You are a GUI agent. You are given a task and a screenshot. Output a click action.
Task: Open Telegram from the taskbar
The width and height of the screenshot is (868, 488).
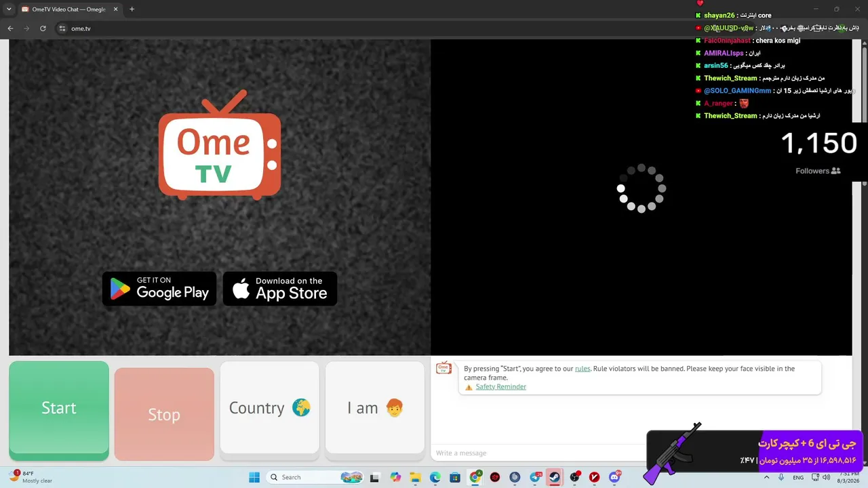point(536,478)
